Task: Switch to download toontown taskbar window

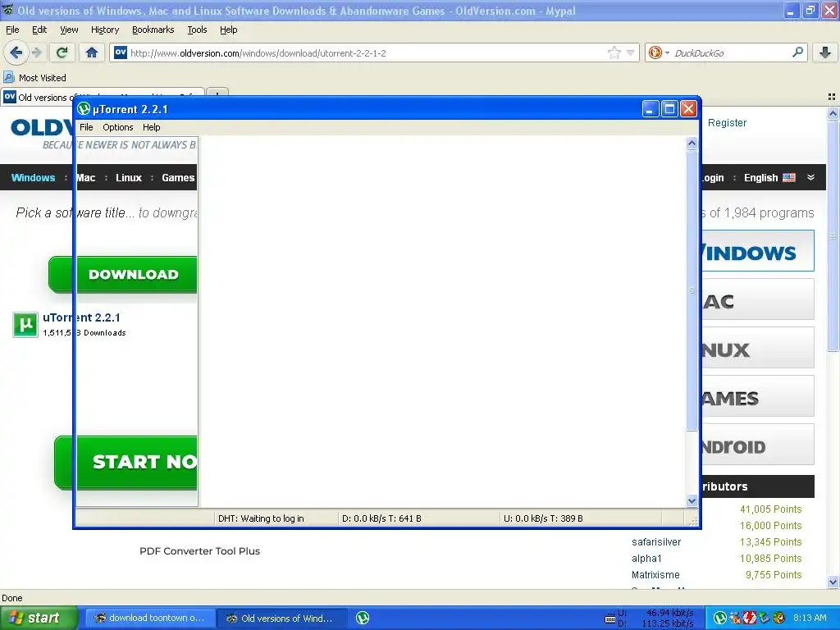Action: [151, 619]
